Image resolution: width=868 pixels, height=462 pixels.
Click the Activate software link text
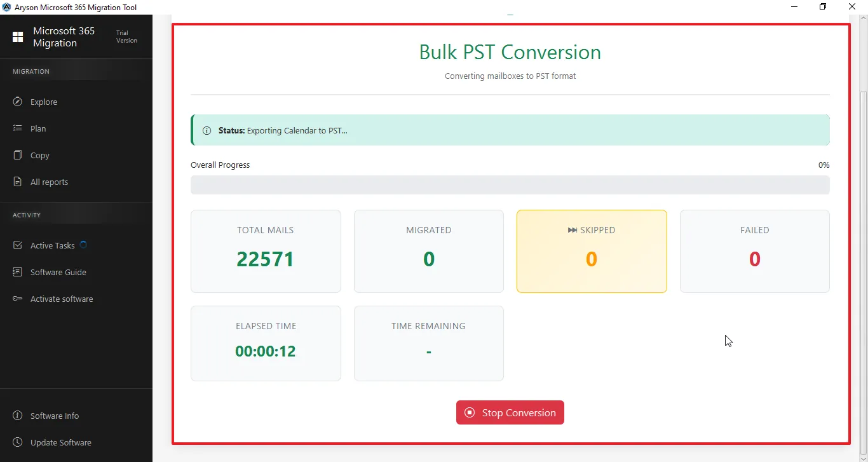pyautogui.click(x=62, y=299)
